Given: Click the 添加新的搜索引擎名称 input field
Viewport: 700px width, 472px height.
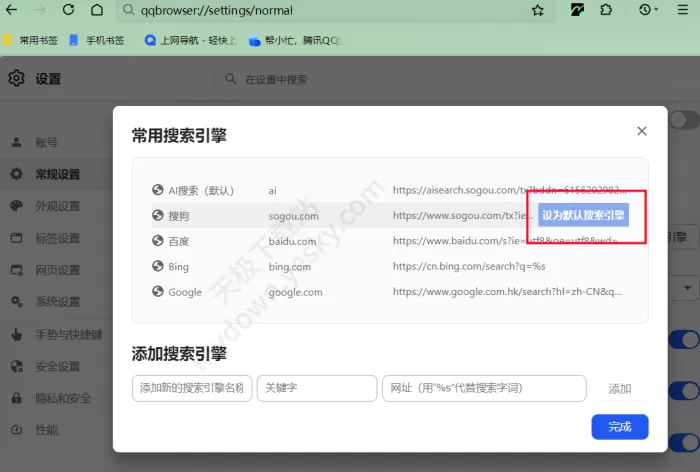Looking at the screenshot, I should pos(192,388).
